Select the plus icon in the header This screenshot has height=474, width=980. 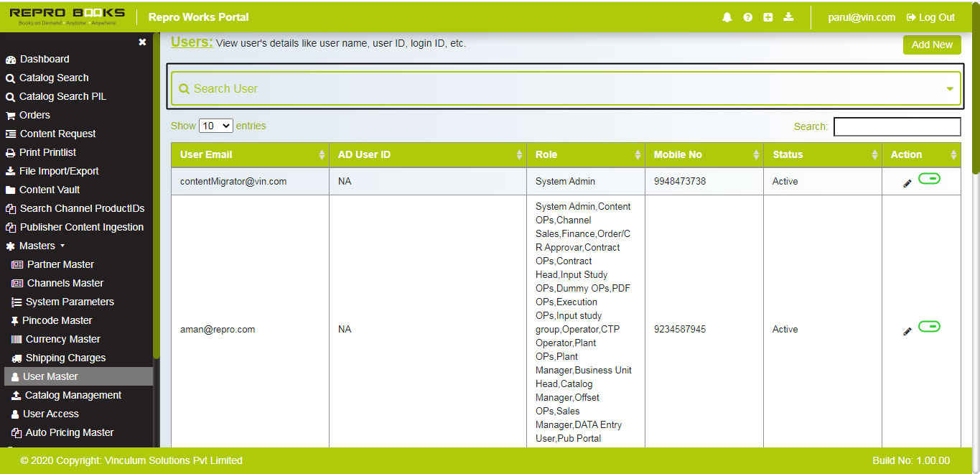[x=767, y=17]
